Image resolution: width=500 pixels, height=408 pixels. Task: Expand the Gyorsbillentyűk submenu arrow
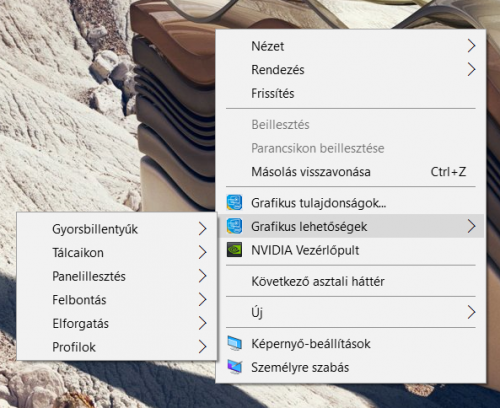coord(203,229)
